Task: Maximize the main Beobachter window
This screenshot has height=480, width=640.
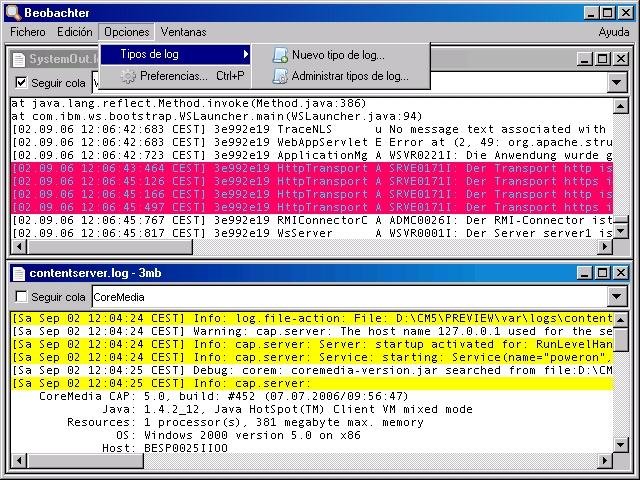Action: 607,13
